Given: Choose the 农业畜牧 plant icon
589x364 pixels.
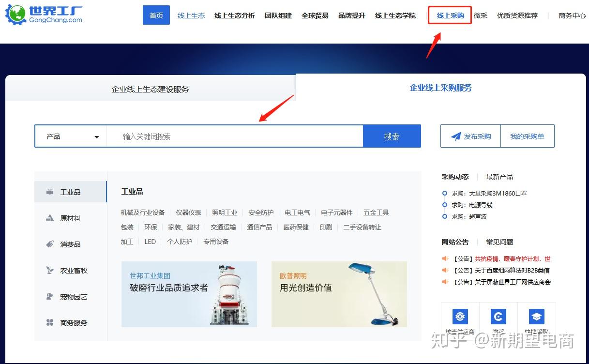Looking at the screenshot, I should [50, 271].
